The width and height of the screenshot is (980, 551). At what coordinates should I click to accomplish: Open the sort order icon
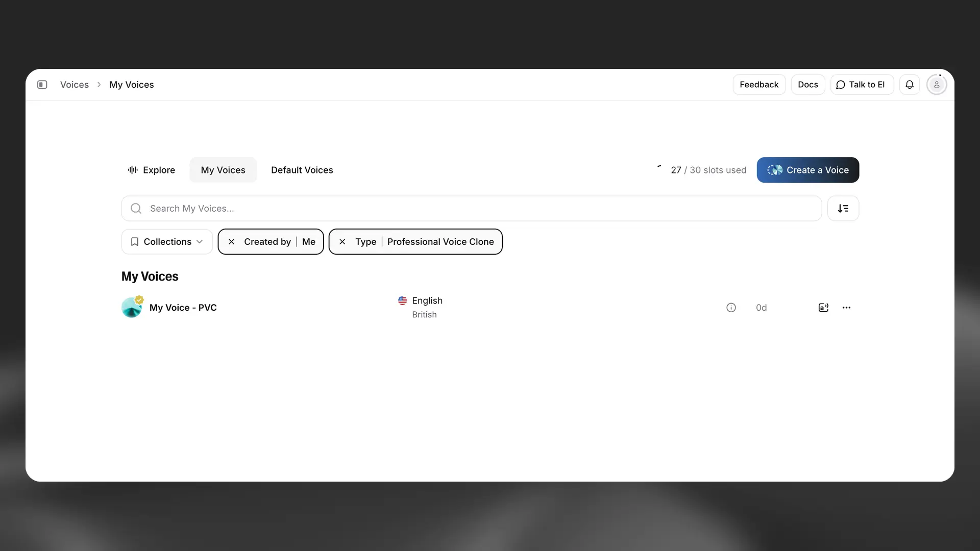coord(843,208)
